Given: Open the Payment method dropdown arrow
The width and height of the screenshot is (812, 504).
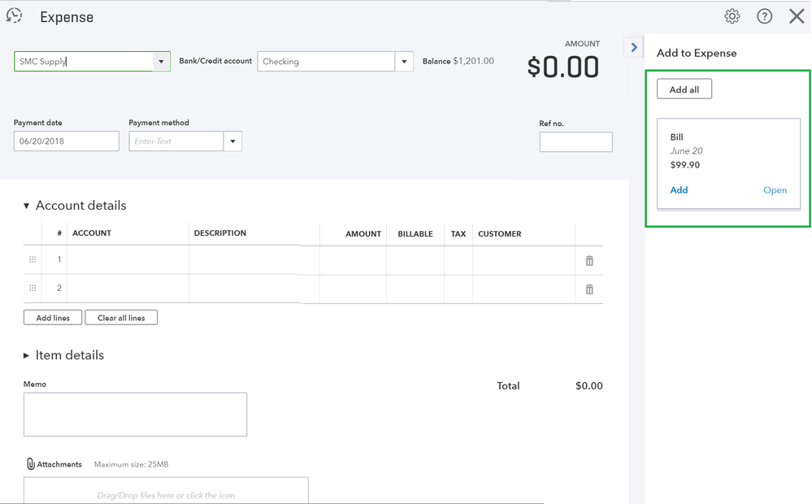Looking at the screenshot, I should tap(232, 141).
